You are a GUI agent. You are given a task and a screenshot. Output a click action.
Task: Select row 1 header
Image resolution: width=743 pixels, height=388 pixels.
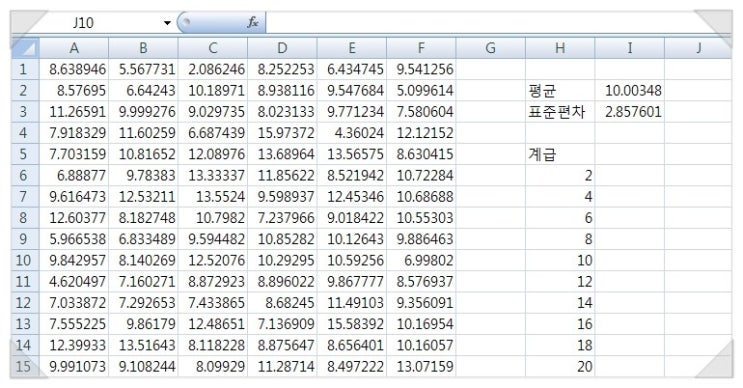click(x=25, y=69)
